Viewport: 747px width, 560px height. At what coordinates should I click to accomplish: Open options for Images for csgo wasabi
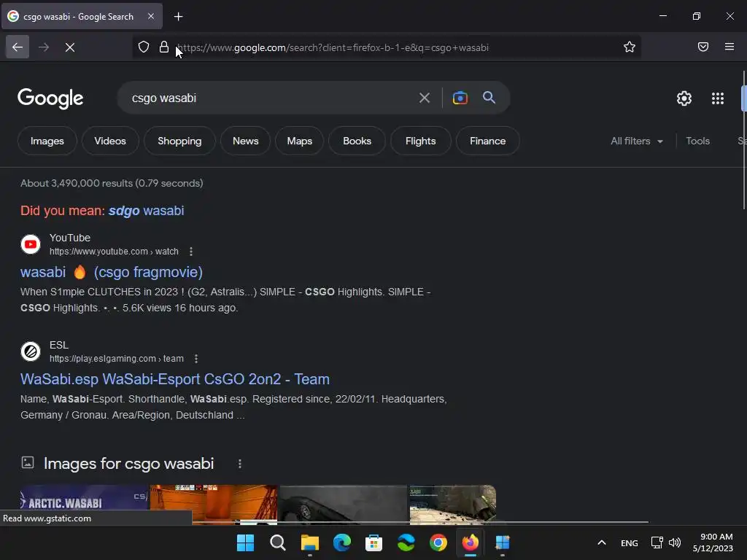click(239, 464)
